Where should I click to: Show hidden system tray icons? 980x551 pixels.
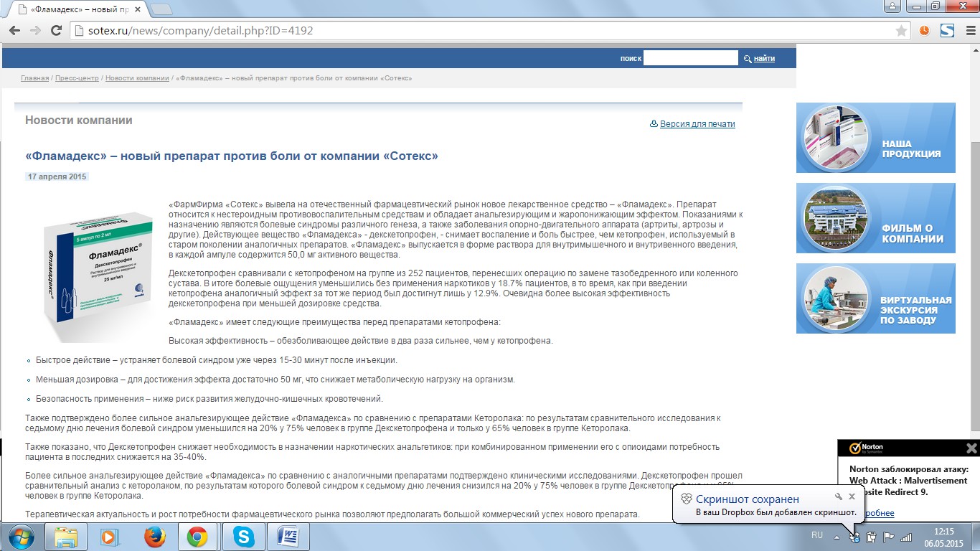click(x=837, y=537)
